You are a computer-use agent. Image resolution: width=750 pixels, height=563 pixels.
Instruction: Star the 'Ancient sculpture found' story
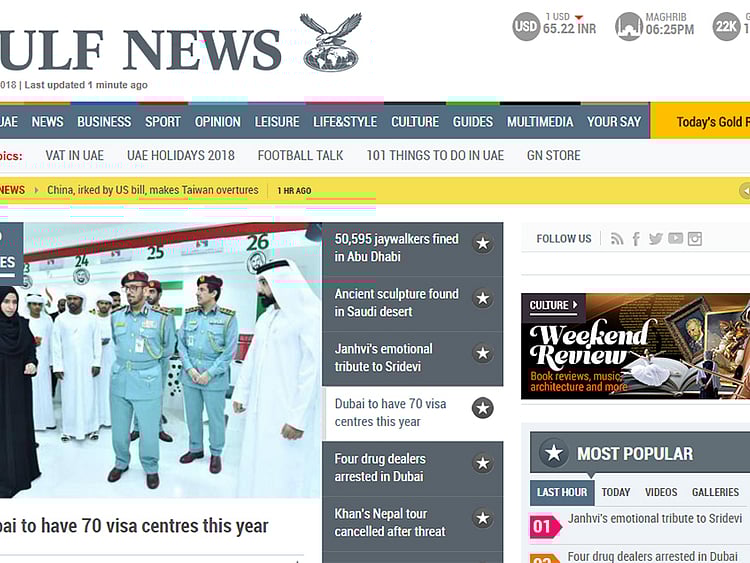tap(482, 298)
